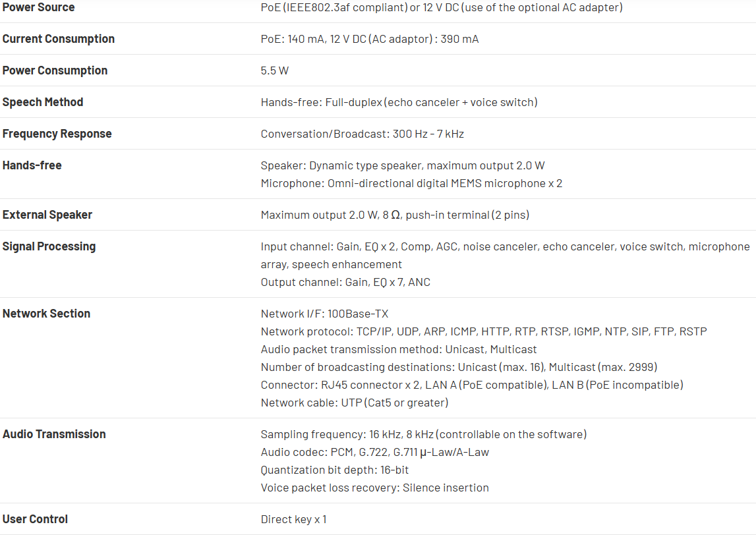Click the Power Source row label
756x535 pixels.
[38, 7]
